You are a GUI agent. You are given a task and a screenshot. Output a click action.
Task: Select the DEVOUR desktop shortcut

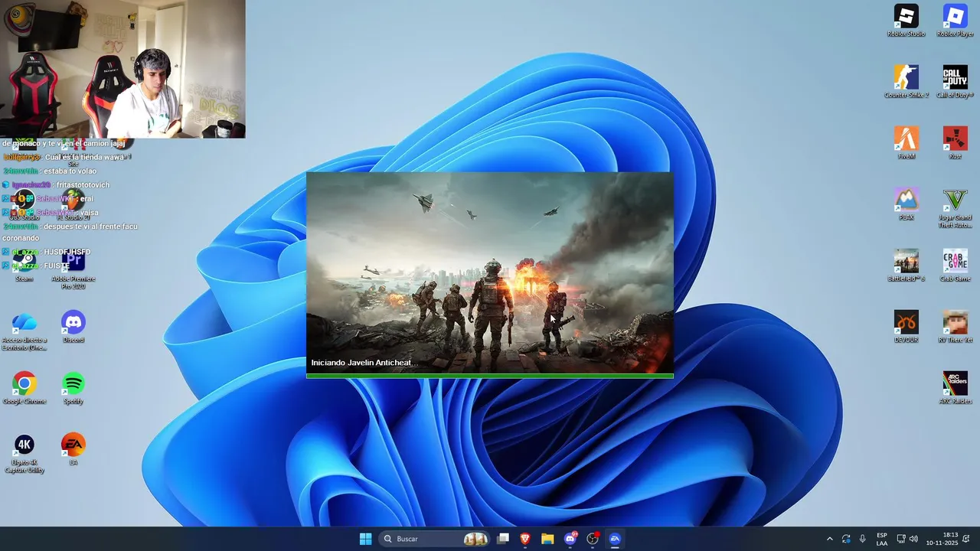click(x=906, y=327)
